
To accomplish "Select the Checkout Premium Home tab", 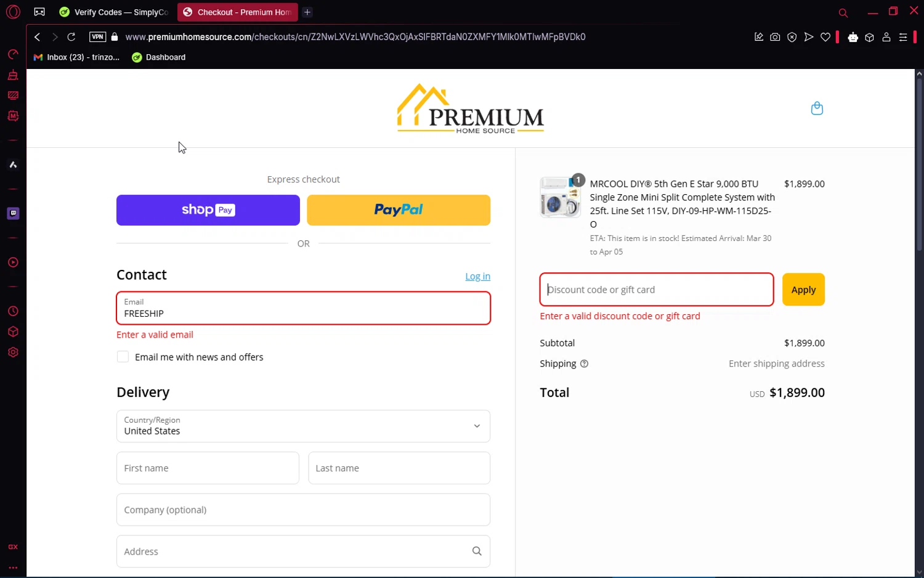I will [x=238, y=12].
